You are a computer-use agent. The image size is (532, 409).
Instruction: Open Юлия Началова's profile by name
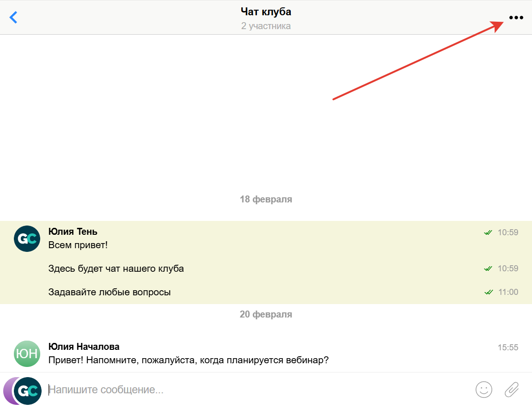click(x=84, y=347)
